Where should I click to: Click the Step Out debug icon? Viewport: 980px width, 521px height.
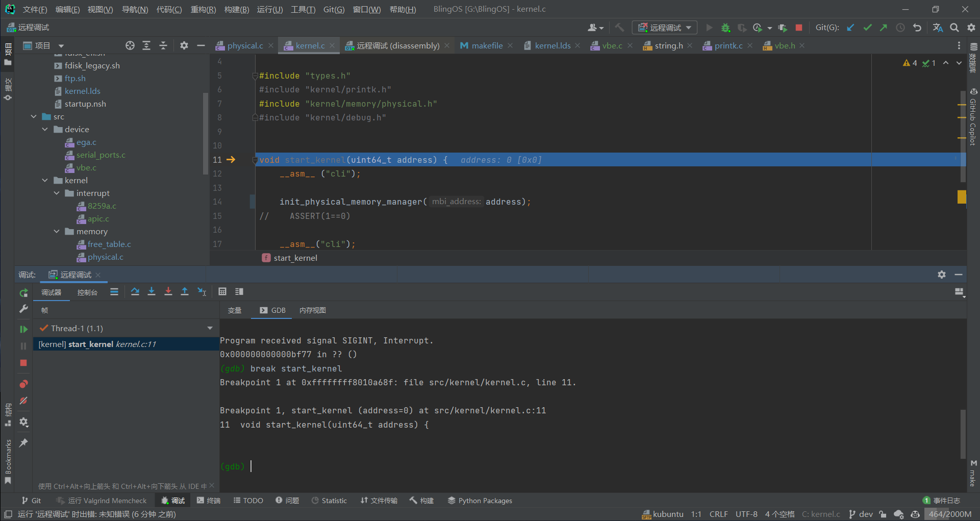(185, 292)
